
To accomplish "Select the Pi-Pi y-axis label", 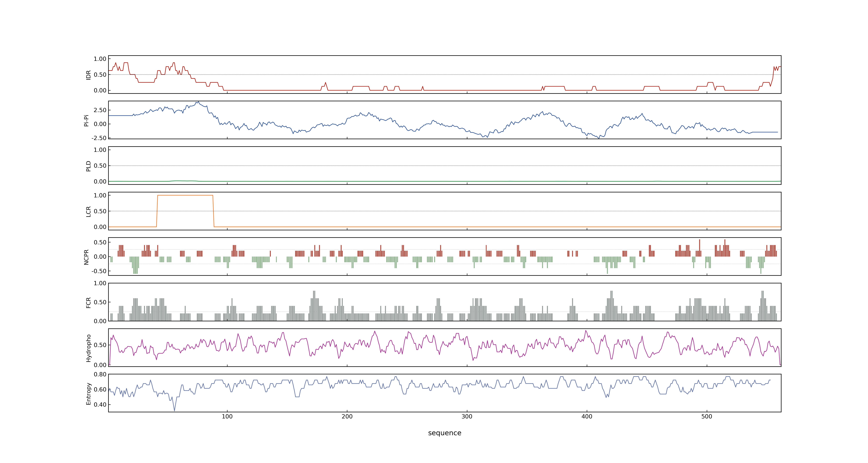I will (x=86, y=120).
